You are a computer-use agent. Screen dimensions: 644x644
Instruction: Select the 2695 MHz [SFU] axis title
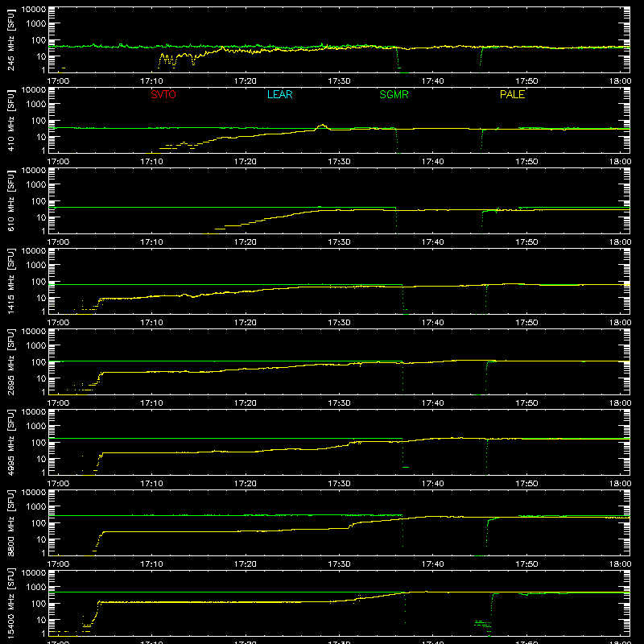coord(11,362)
